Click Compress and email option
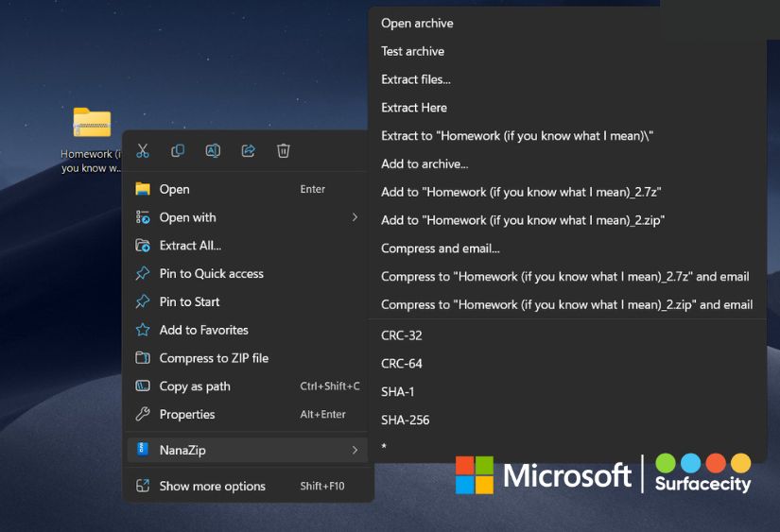The height and width of the screenshot is (532, 780). point(440,249)
